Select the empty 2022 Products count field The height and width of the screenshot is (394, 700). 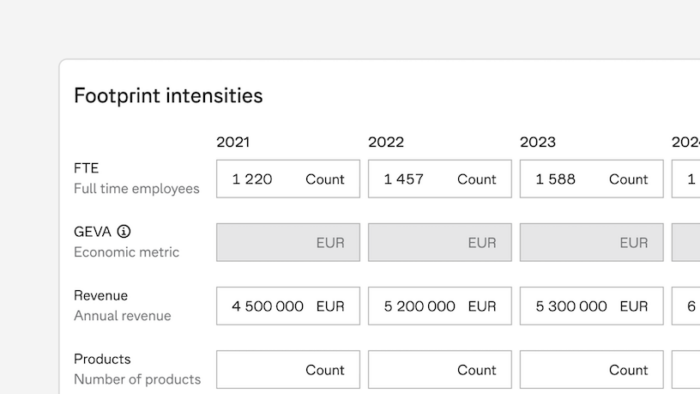coord(440,369)
